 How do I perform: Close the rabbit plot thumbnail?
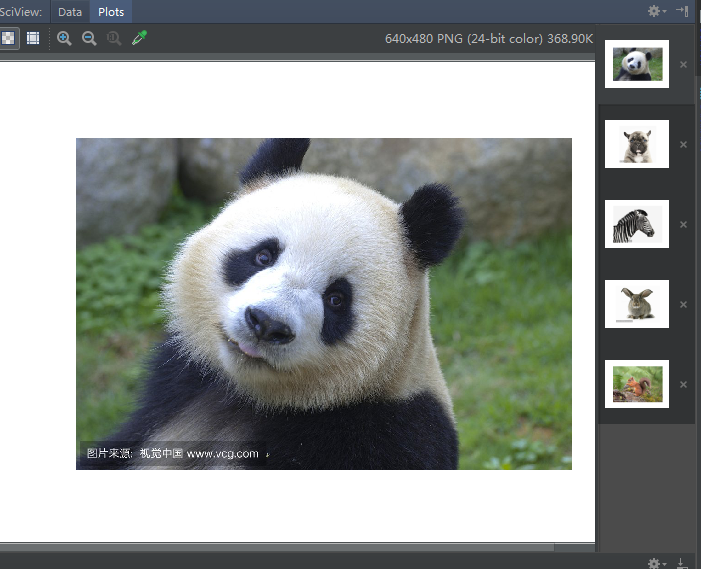point(683,305)
